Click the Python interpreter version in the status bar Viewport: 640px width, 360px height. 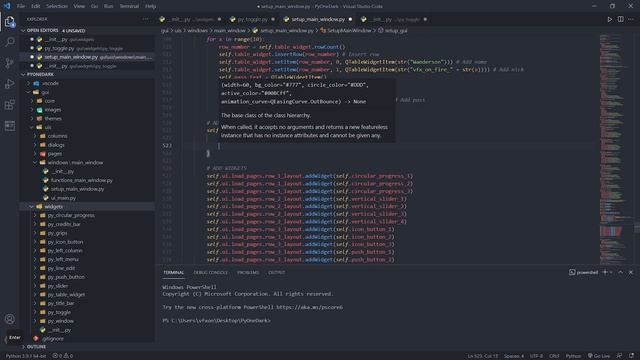(x=25, y=356)
